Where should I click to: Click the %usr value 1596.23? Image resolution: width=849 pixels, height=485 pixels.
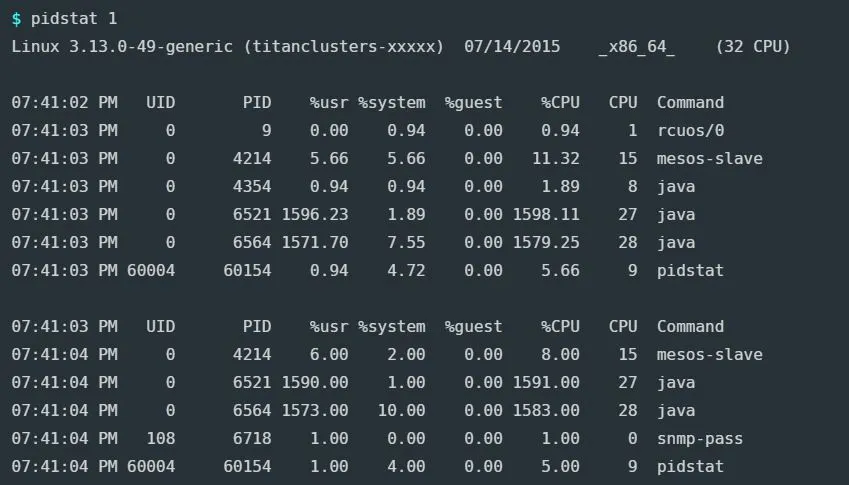click(x=315, y=214)
